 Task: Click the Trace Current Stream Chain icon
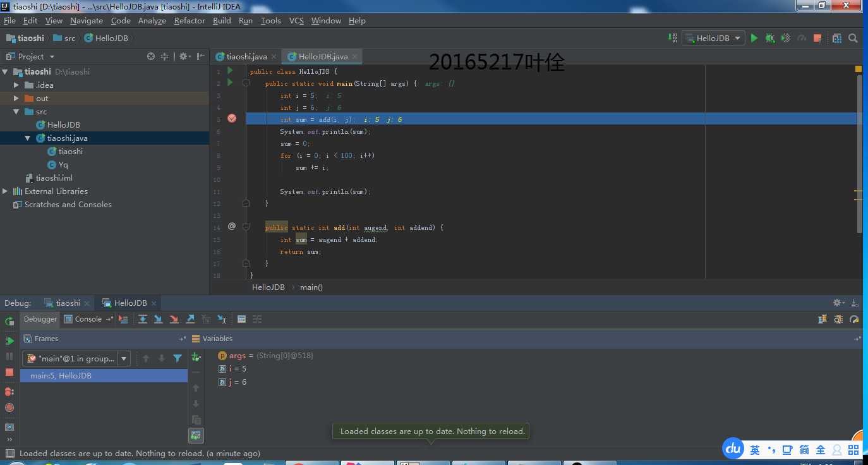pyautogui.click(x=257, y=319)
